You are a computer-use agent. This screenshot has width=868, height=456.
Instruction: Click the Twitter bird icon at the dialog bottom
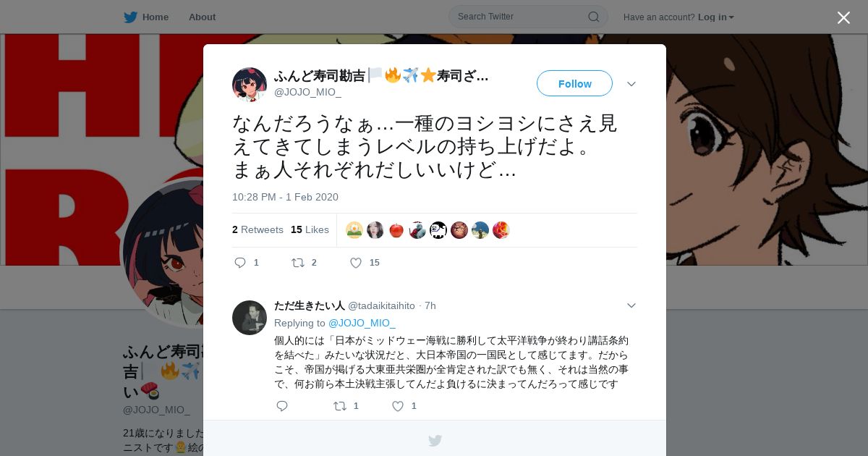[x=435, y=440]
